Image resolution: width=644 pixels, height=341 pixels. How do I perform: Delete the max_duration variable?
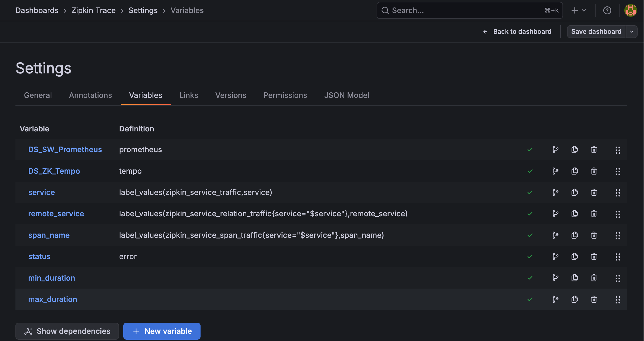pyautogui.click(x=594, y=299)
